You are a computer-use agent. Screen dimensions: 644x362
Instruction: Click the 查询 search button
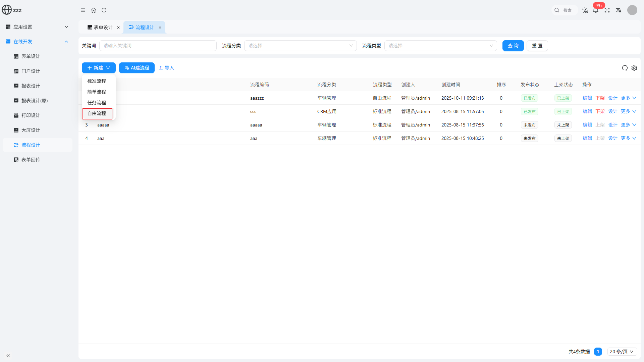pyautogui.click(x=513, y=46)
